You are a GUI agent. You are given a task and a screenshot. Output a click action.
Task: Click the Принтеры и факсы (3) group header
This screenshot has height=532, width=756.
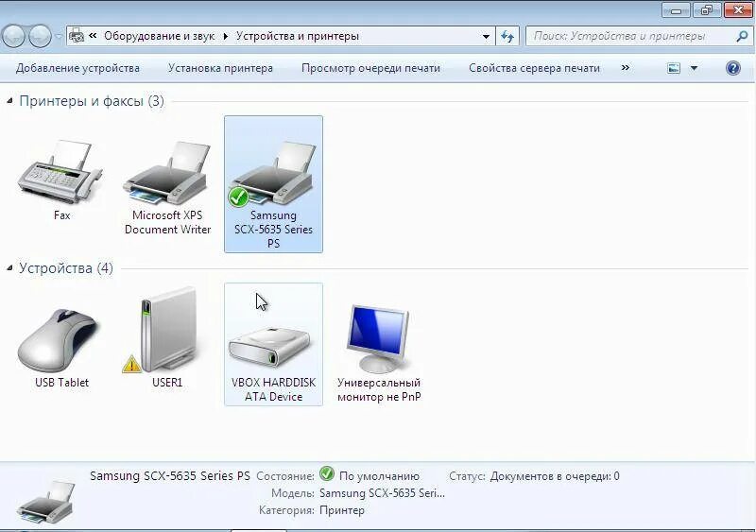(x=92, y=101)
